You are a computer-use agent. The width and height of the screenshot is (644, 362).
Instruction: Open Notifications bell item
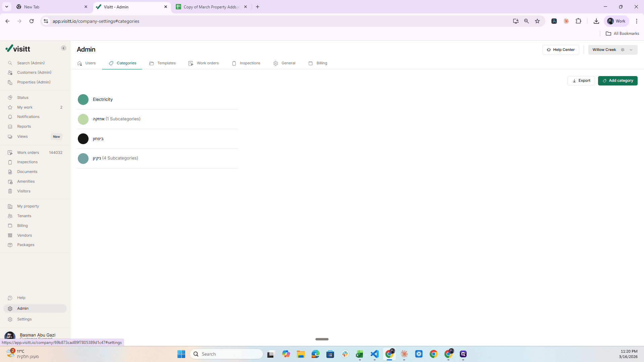coord(28,117)
